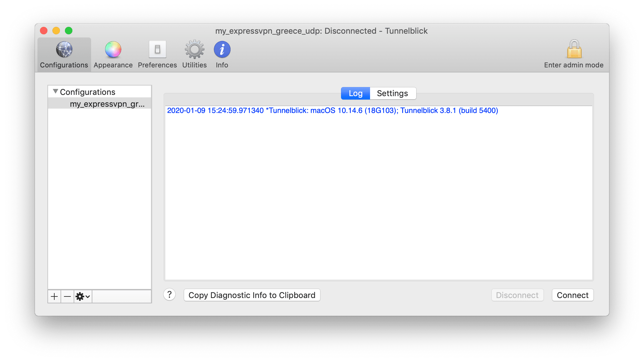This screenshot has width=644, height=362.
Task: Open the Appearance settings
Action: coord(113,53)
